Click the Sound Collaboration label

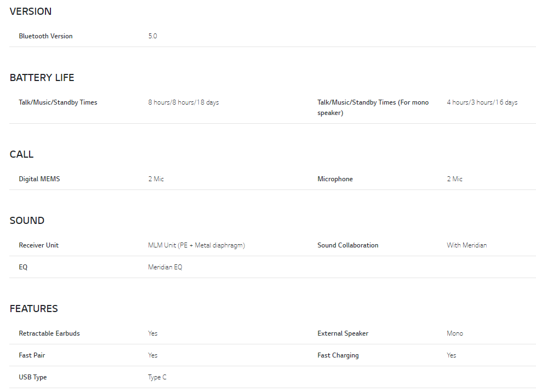(347, 245)
